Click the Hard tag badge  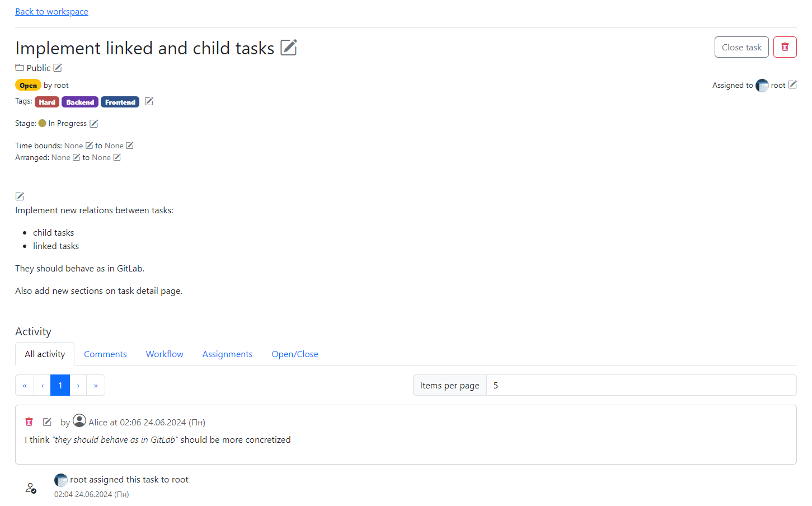[47, 102]
